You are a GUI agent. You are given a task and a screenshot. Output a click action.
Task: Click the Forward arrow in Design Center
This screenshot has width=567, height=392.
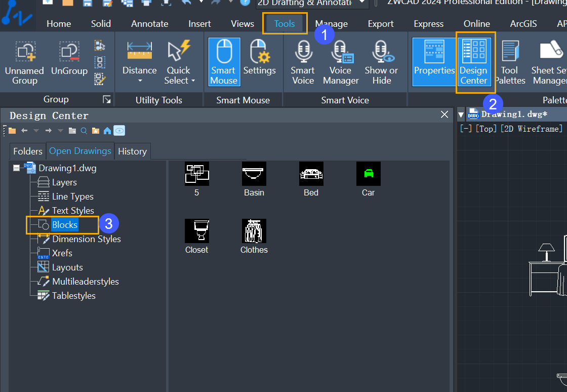49,131
